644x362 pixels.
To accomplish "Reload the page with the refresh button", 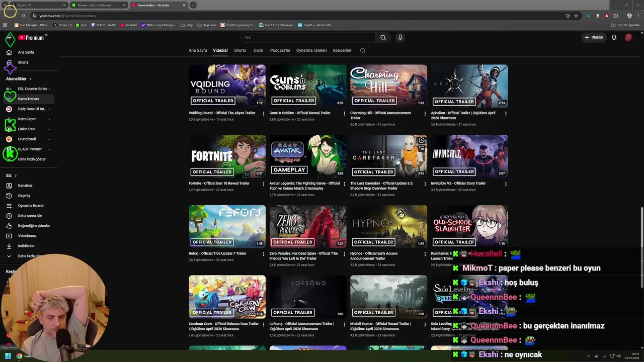I will [x=23, y=16].
